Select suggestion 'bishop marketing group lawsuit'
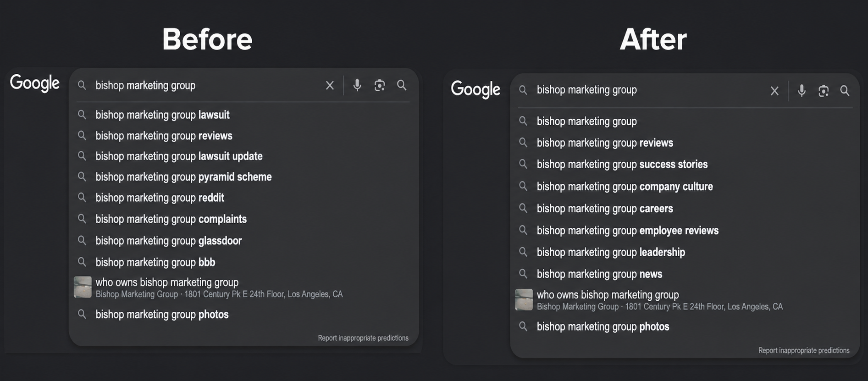 coord(162,115)
